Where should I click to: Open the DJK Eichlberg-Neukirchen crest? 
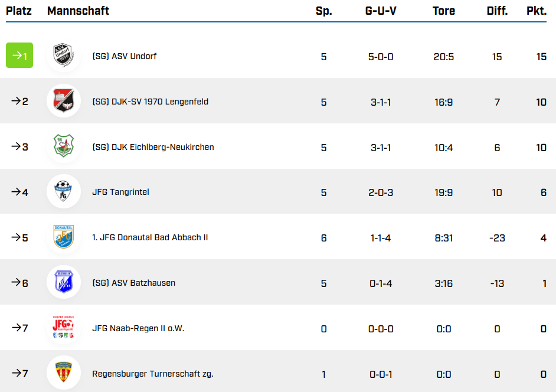pos(63,147)
